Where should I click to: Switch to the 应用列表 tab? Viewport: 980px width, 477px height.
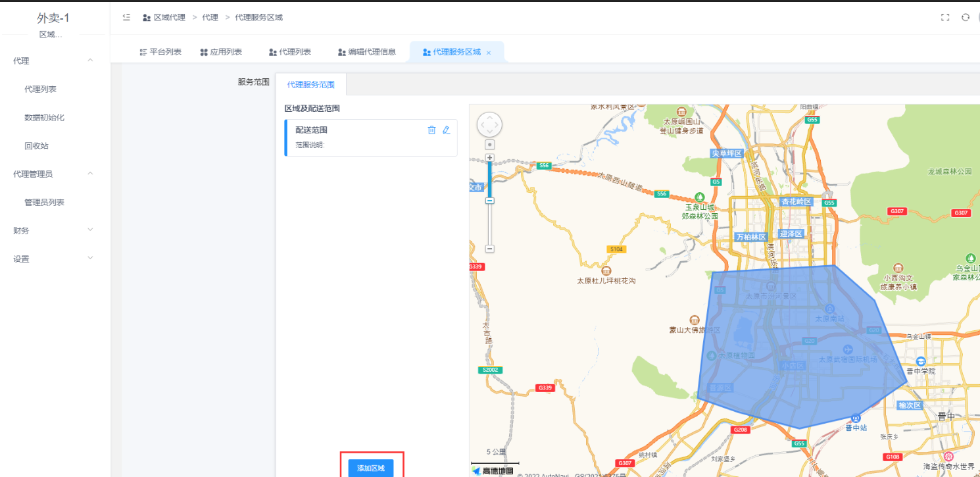click(221, 52)
